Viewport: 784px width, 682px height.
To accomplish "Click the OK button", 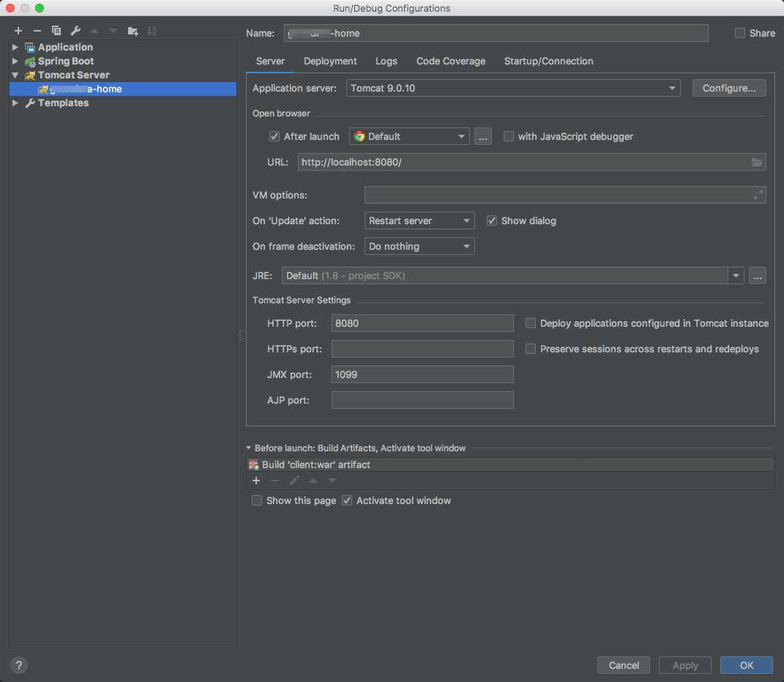I will click(x=746, y=665).
